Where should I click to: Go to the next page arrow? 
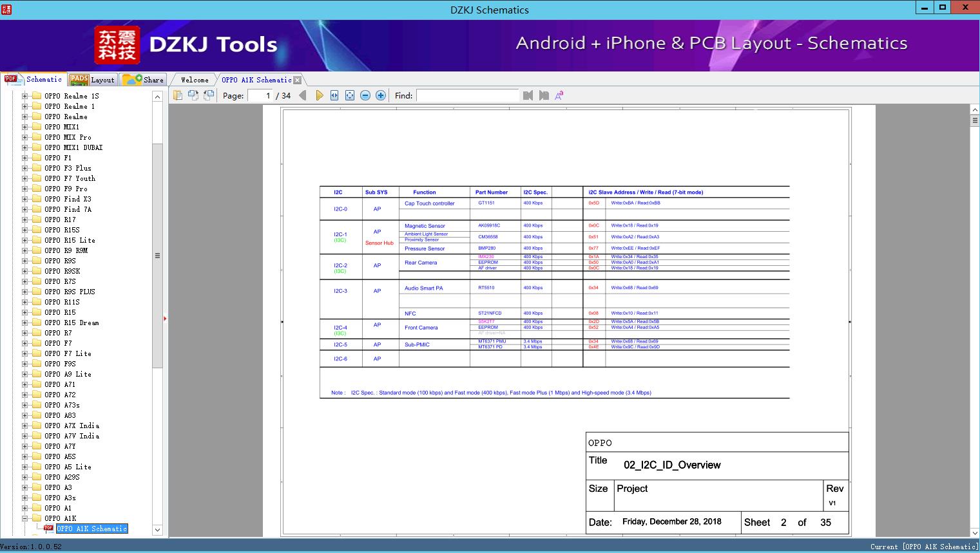(319, 95)
